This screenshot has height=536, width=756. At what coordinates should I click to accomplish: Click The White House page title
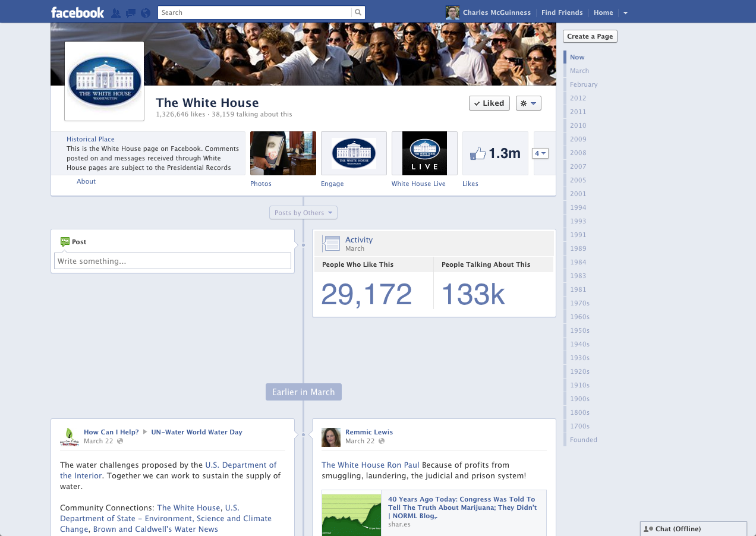[207, 102]
